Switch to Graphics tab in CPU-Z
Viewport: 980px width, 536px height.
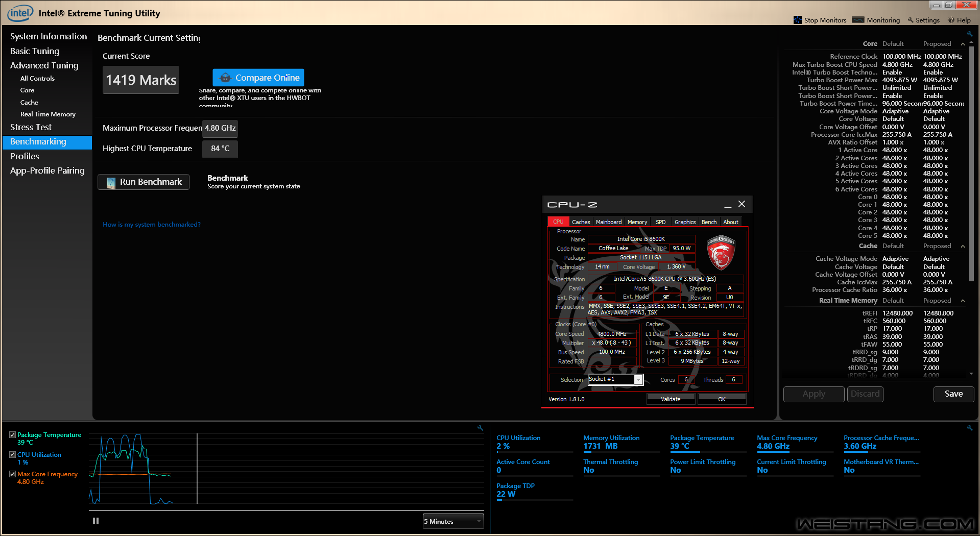click(x=685, y=222)
